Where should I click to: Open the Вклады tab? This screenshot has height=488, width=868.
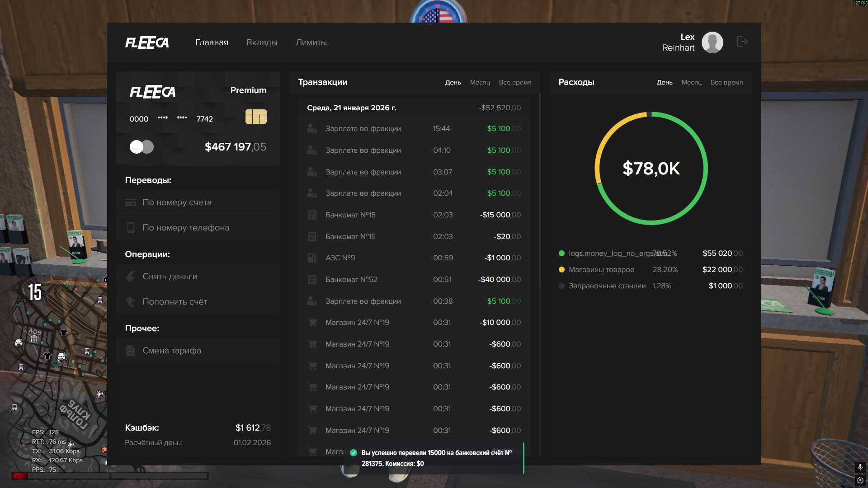(262, 42)
